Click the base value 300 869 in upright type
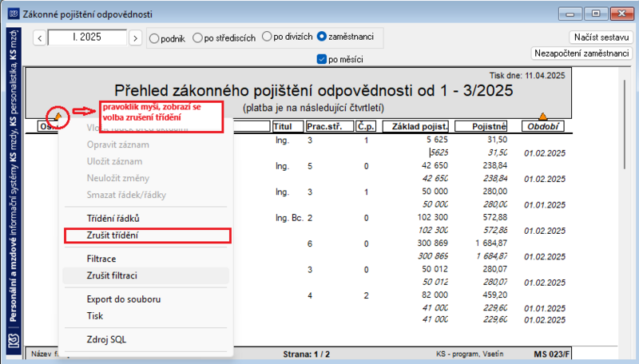The width and height of the screenshot is (639, 364). point(433,243)
